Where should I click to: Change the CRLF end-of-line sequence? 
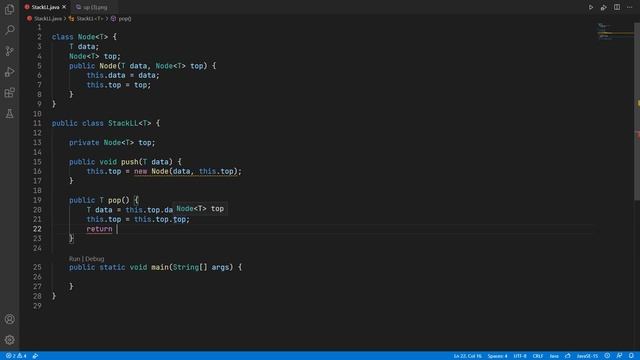click(x=538, y=356)
